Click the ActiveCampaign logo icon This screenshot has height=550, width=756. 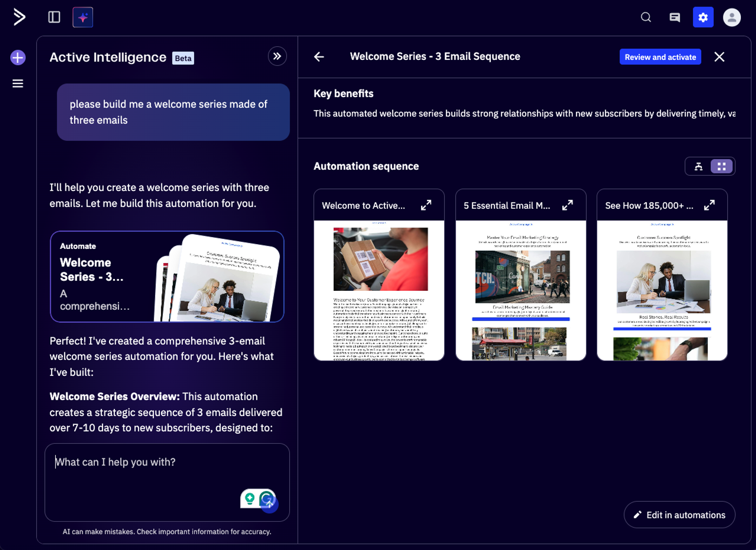click(x=18, y=17)
